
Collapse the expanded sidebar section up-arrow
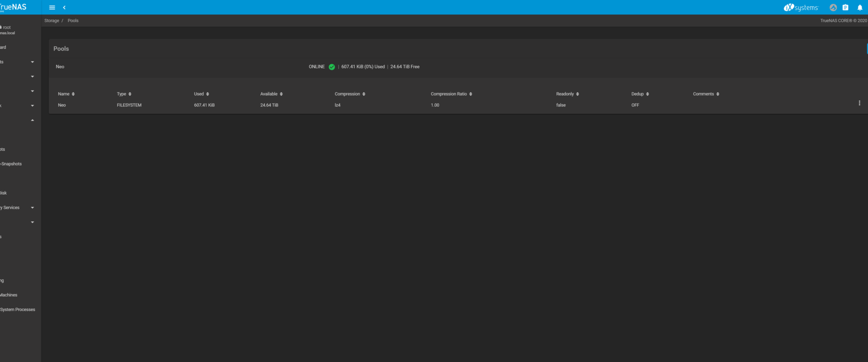[x=33, y=120]
